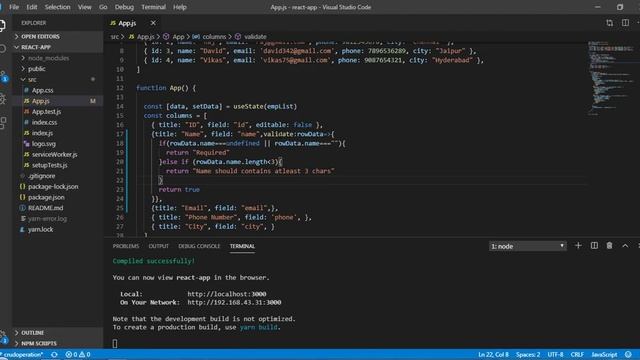The image size is (640, 360).
Task: Click the crudoperation branch in status bar
Action: tap(22, 355)
